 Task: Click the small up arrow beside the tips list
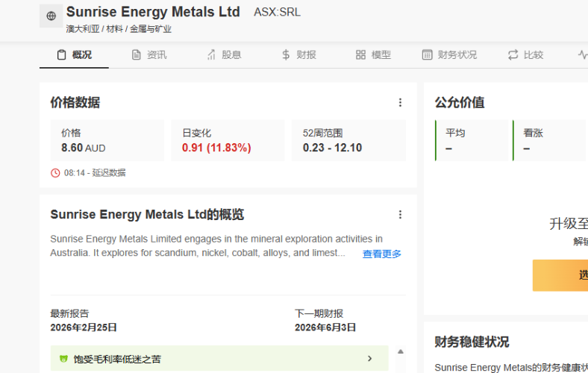[401, 351]
